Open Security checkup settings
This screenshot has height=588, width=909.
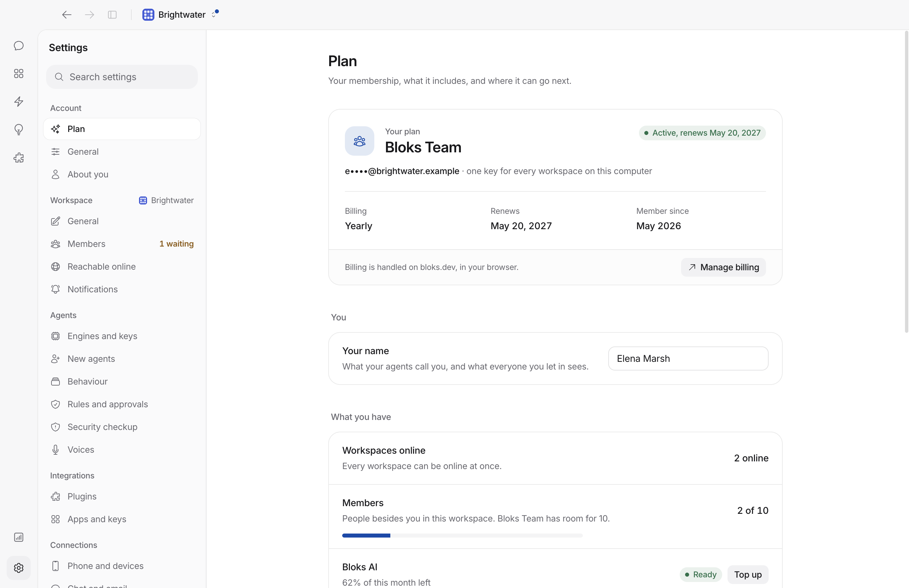(x=122, y=427)
